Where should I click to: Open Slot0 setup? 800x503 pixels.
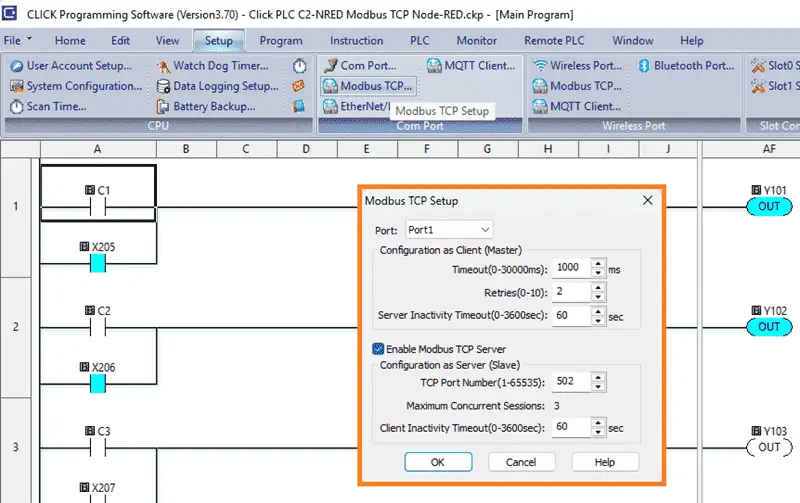click(775, 66)
